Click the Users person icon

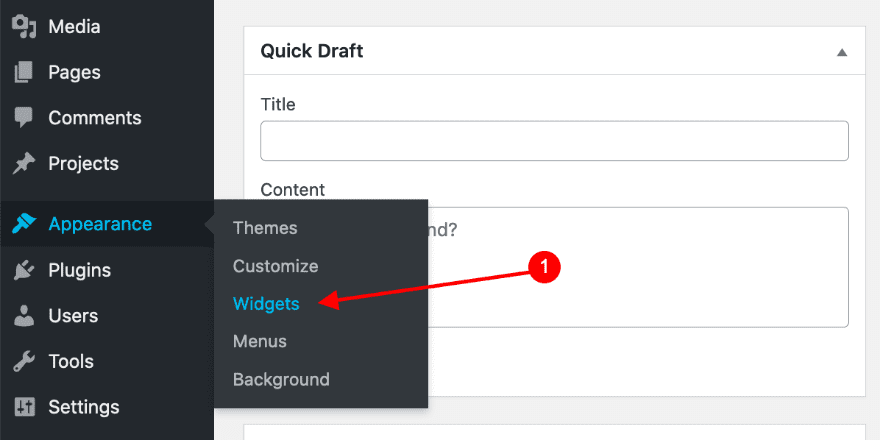[x=24, y=316]
